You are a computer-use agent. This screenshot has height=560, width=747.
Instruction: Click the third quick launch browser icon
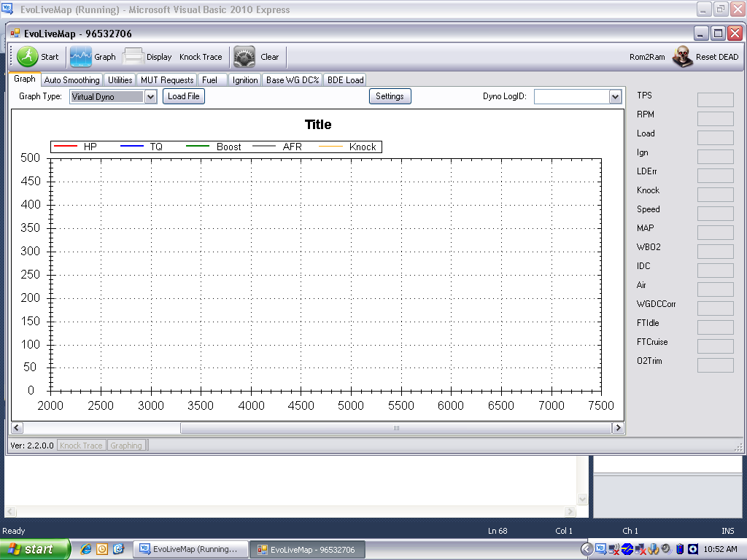(118, 549)
